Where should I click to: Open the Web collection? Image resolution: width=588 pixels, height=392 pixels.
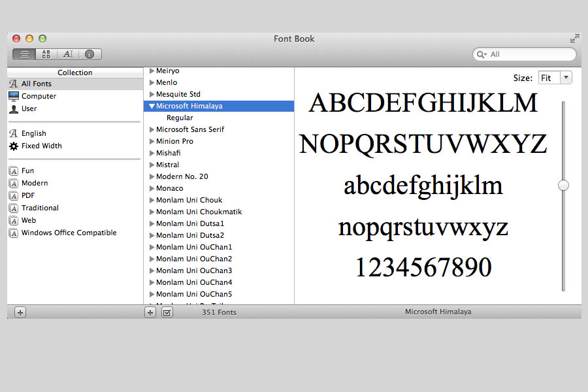[75, 220]
